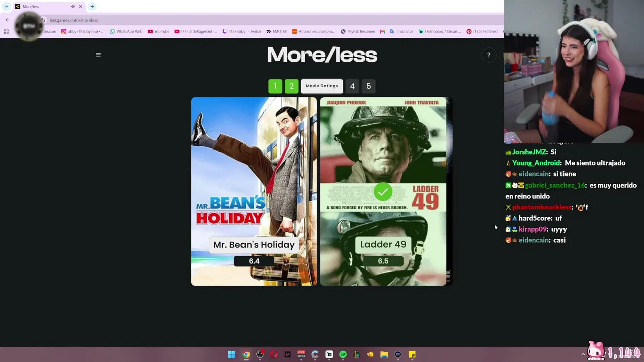
Task: Click Young_Android username in chat
Action: (x=536, y=163)
